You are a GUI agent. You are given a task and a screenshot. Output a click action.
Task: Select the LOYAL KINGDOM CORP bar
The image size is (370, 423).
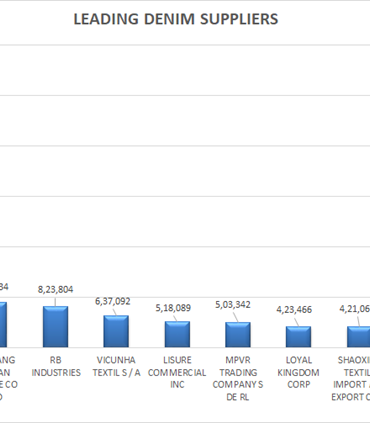[x=298, y=337]
